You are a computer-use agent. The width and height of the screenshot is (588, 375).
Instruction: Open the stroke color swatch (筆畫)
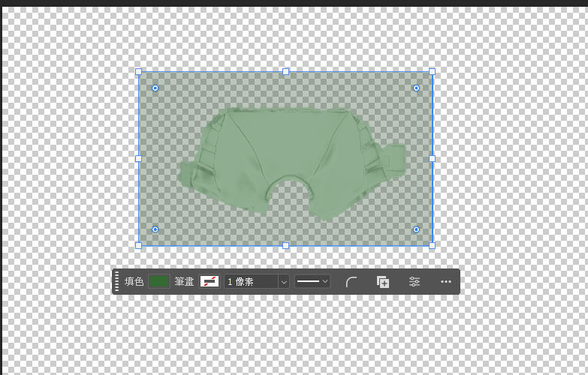210,281
